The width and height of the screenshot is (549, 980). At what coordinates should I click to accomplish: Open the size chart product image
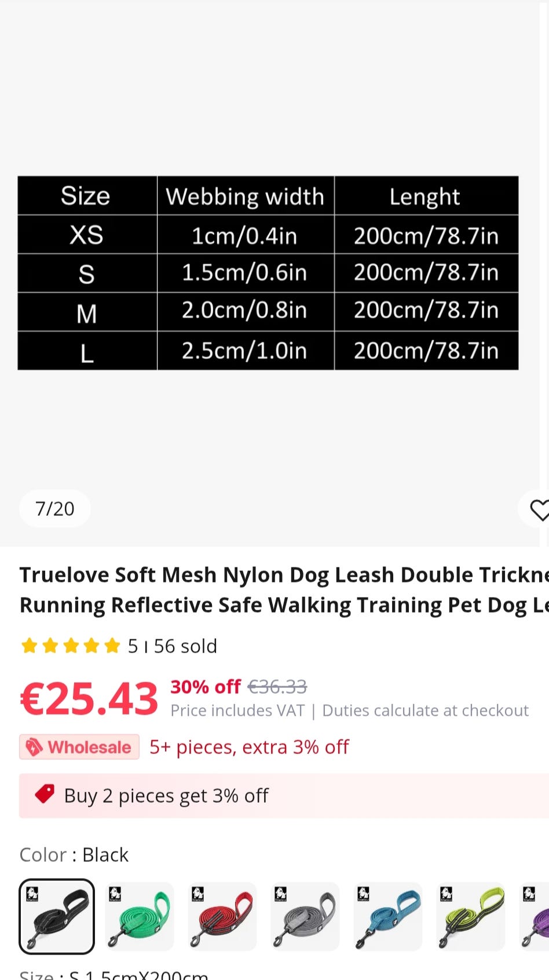(x=268, y=273)
